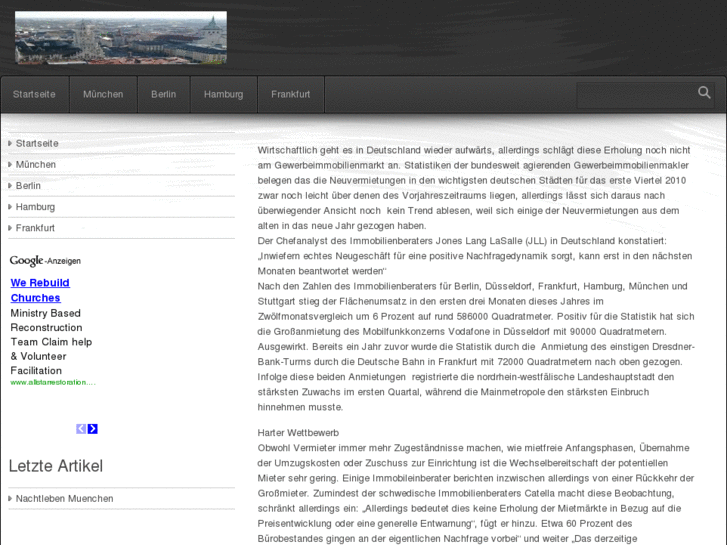Open München in the top navigation bar
Screen dimensions: 727x545
point(103,94)
